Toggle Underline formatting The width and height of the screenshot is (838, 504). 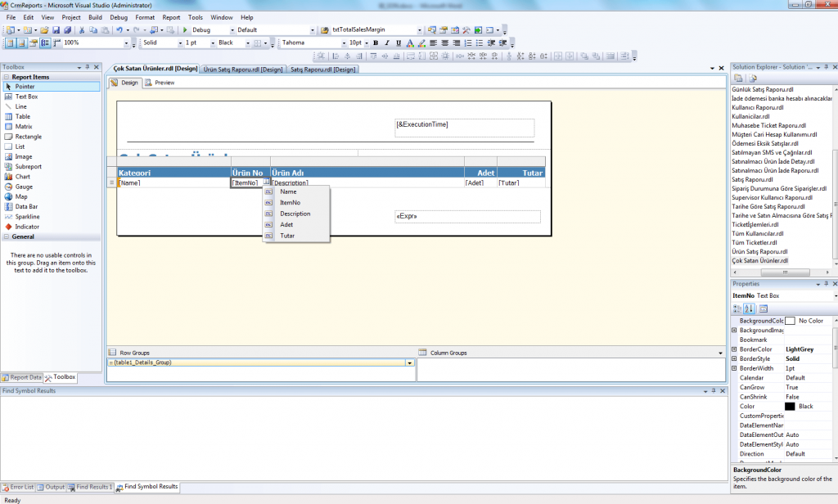(x=399, y=43)
